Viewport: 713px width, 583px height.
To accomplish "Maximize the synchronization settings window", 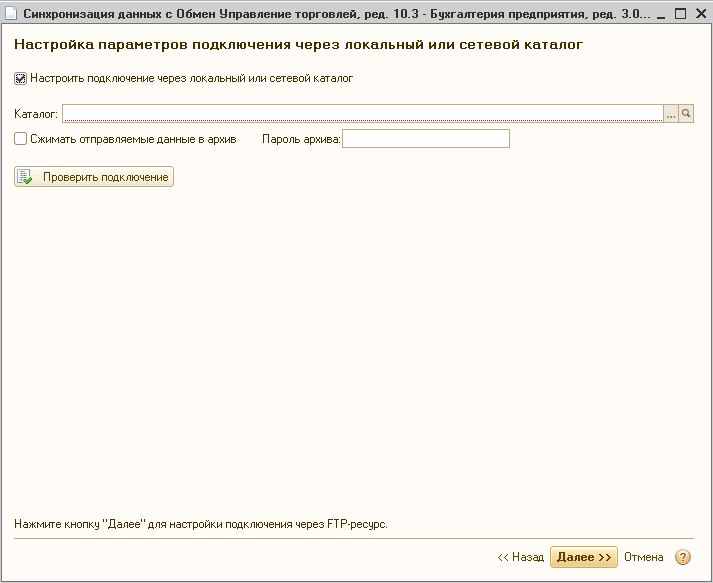I will (x=678, y=15).
